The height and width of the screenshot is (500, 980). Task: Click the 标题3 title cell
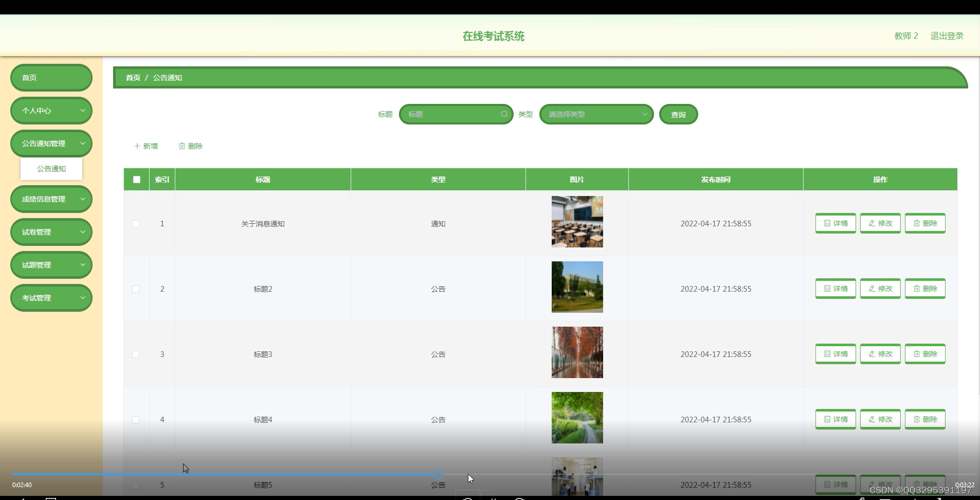click(263, 354)
